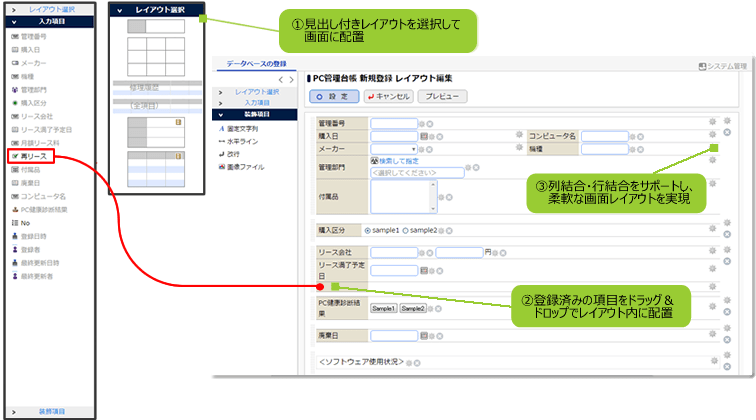Open システム管理 link

pyautogui.click(x=723, y=66)
